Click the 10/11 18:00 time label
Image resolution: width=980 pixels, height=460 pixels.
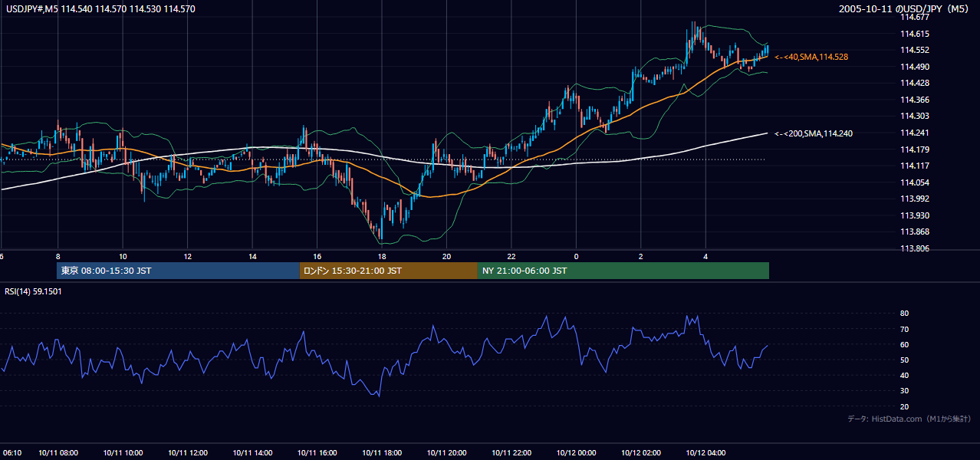pos(383,452)
